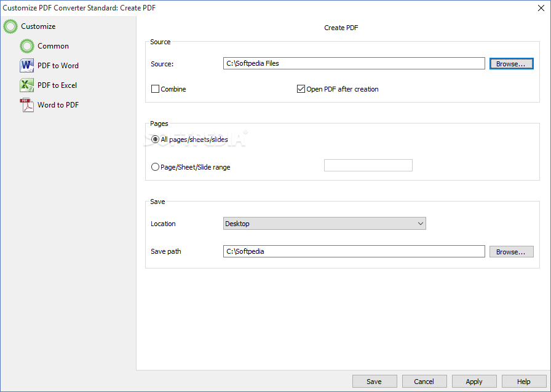This screenshot has height=392, width=551.
Task: Click the green Customize gear icon
Action: 10,26
